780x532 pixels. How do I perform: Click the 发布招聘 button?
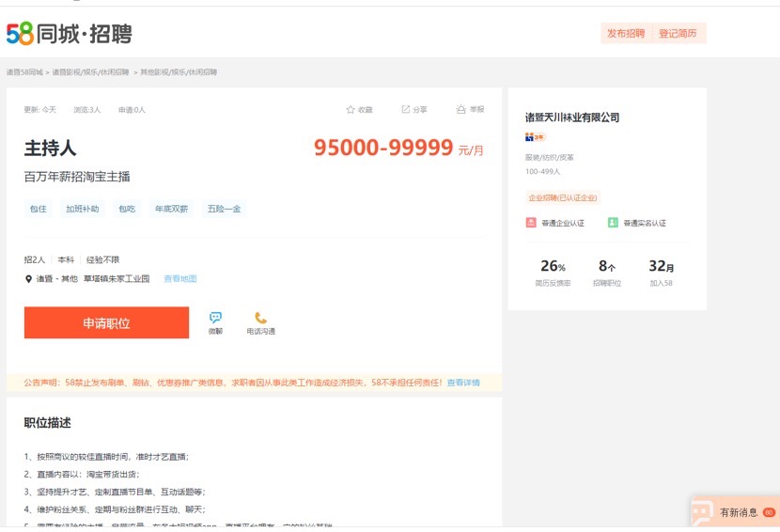tap(626, 33)
